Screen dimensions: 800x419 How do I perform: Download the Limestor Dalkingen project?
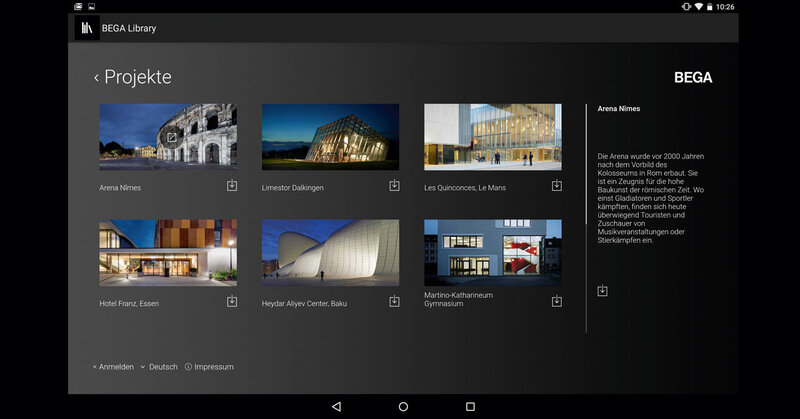tap(394, 185)
